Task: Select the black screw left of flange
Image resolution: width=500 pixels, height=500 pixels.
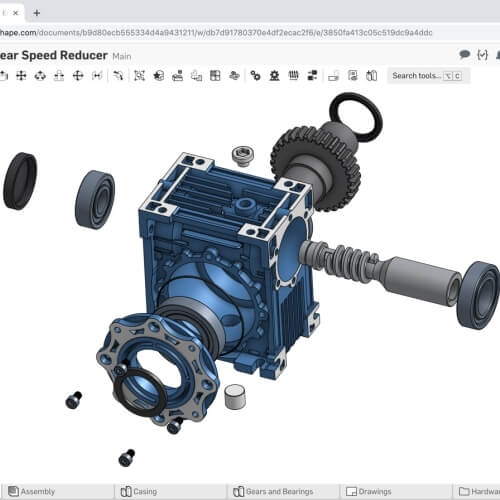Action: (74, 400)
